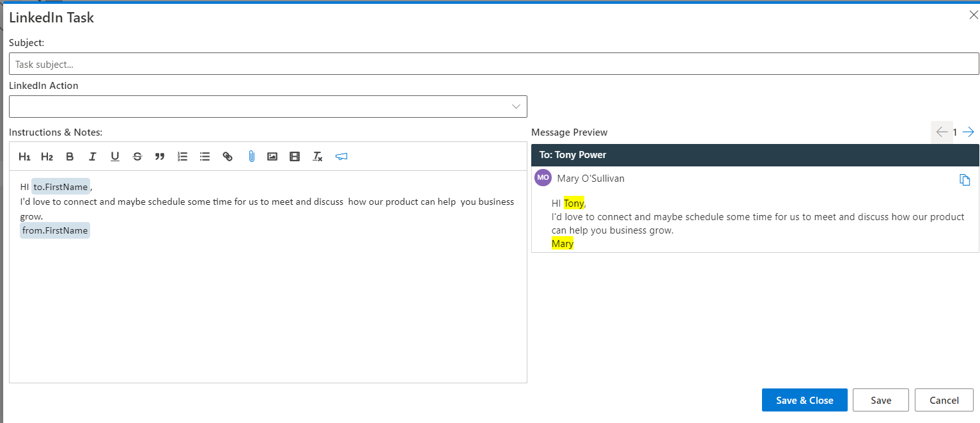Image resolution: width=980 pixels, height=423 pixels.
Task: Go to the previous message preview
Action: tap(942, 132)
